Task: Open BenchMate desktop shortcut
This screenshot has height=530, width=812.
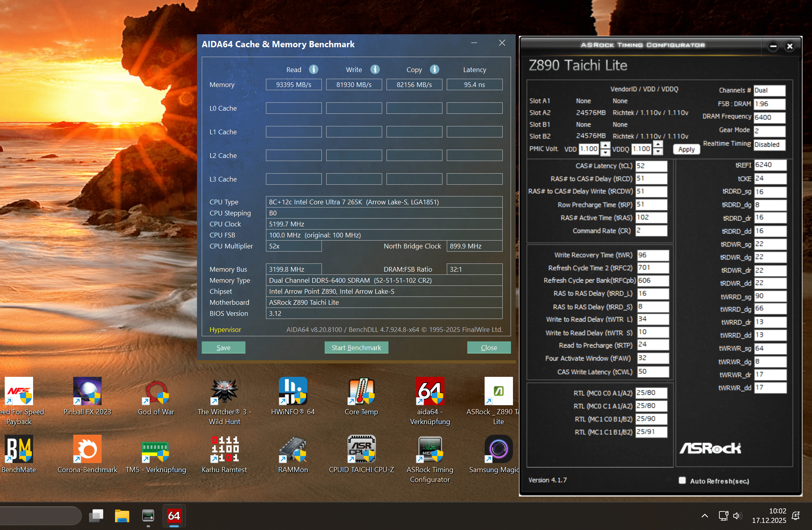Action: (x=19, y=450)
